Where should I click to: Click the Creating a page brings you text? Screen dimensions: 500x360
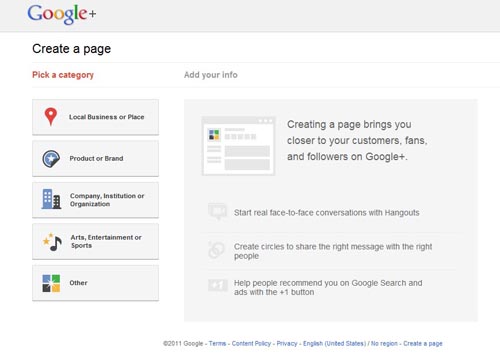[x=357, y=140]
